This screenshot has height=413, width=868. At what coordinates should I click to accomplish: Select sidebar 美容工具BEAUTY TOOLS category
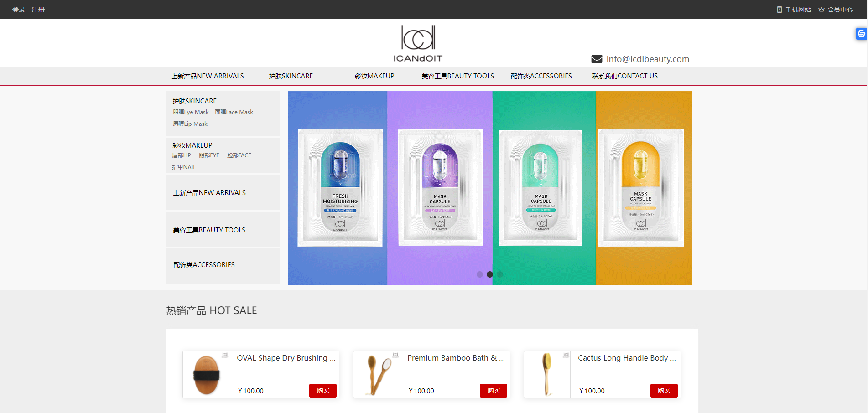(x=209, y=230)
